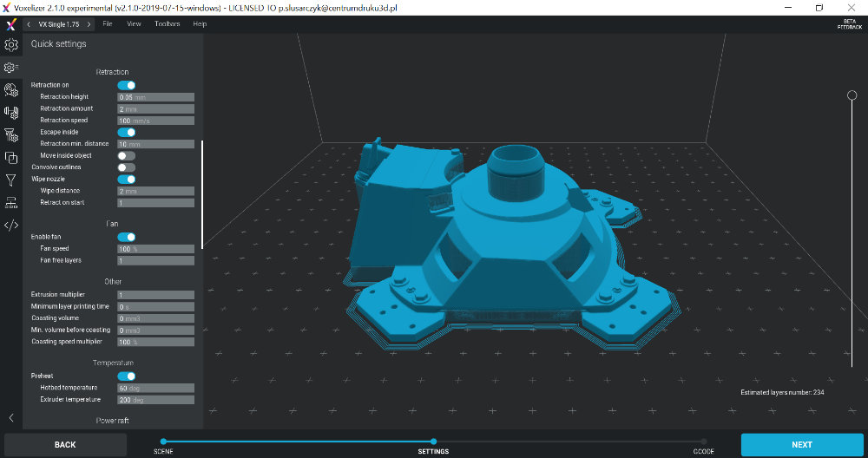The image size is (868, 458).
Task: Open the File menu
Action: (108, 24)
